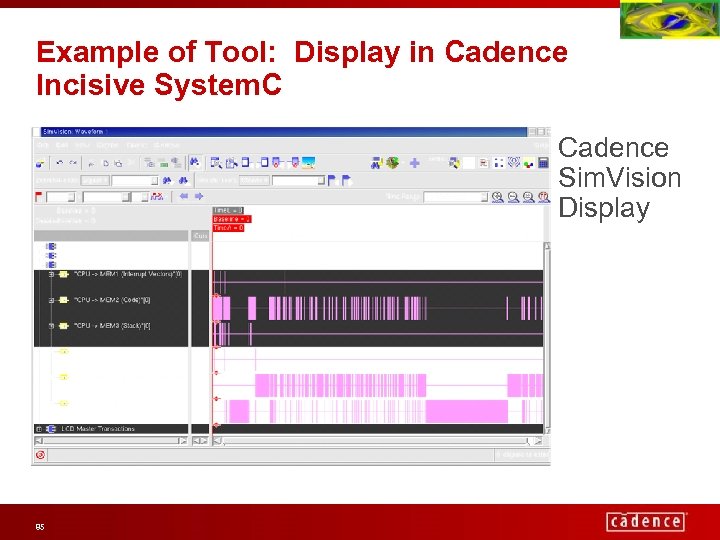
Task: Click the red flag cursor icon
Action: pos(39,197)
